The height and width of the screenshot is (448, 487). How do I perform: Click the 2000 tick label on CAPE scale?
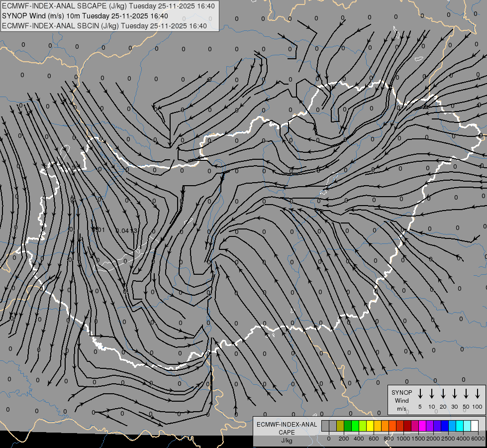433,439
